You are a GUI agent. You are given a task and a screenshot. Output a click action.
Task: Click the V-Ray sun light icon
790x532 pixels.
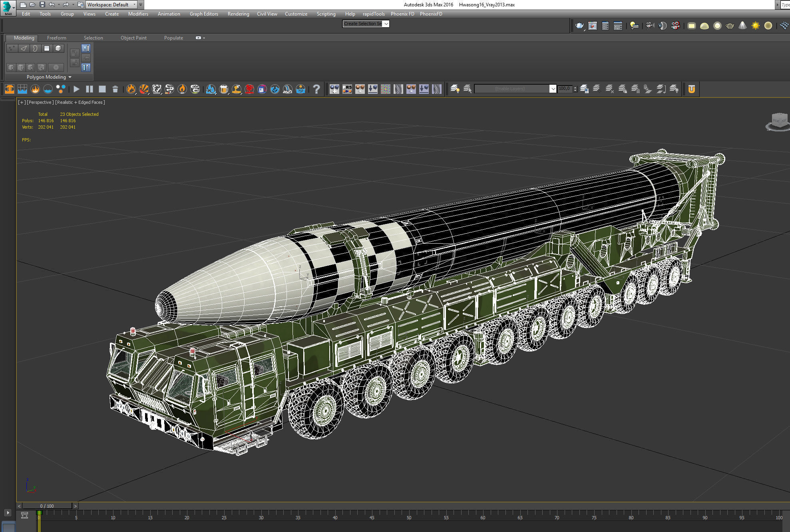pos(755,26)
